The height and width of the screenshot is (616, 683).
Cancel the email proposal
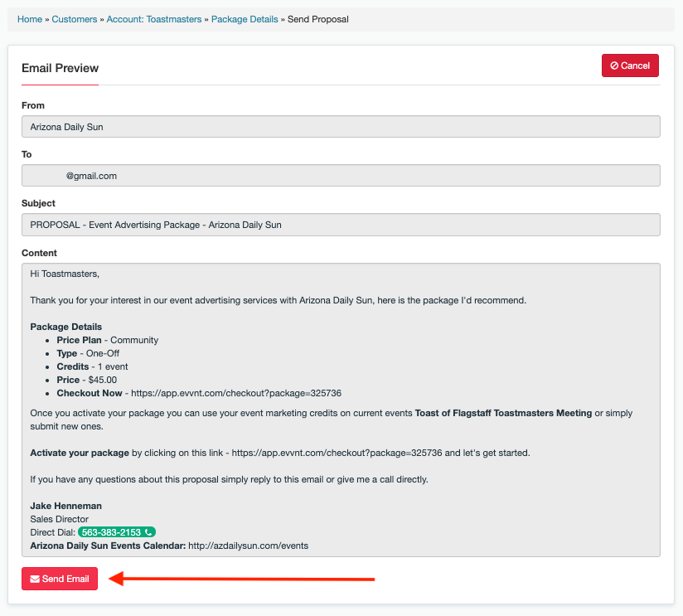coord(630,65)
